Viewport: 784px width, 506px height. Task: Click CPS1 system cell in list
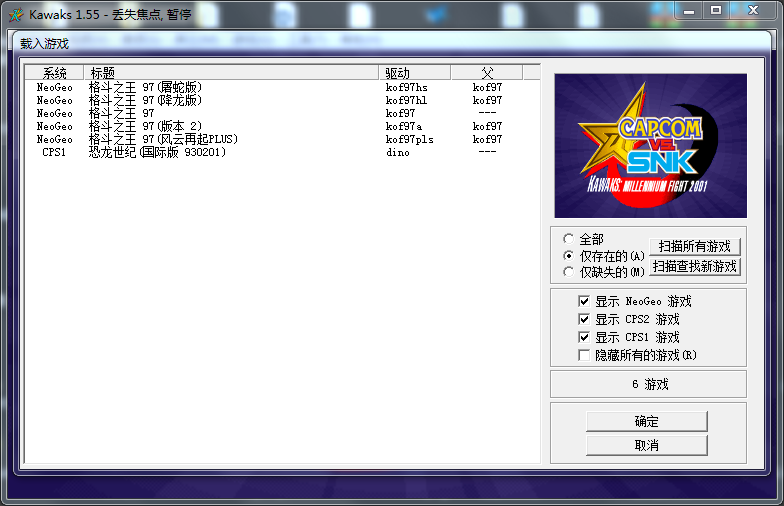[x=54, y=152]
